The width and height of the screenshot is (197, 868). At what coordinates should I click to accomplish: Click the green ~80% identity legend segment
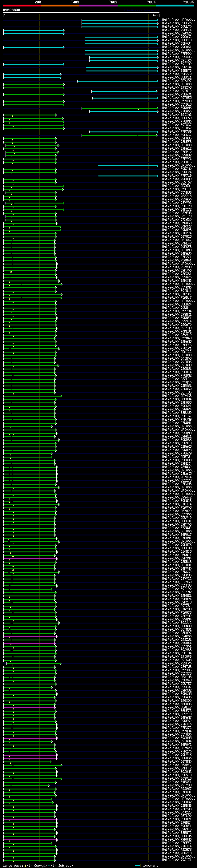[137, 6]
